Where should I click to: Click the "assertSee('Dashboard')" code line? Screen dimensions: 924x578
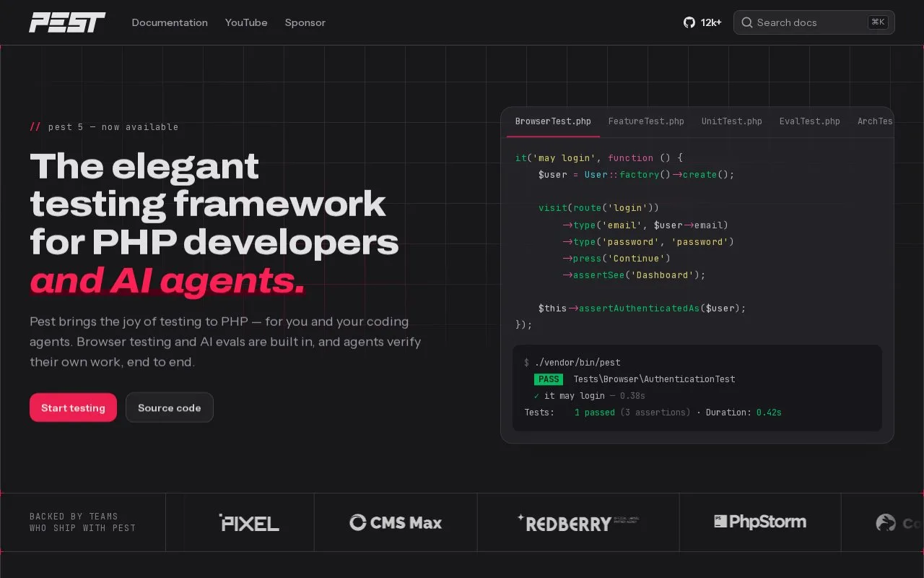[x=634, y=275]
